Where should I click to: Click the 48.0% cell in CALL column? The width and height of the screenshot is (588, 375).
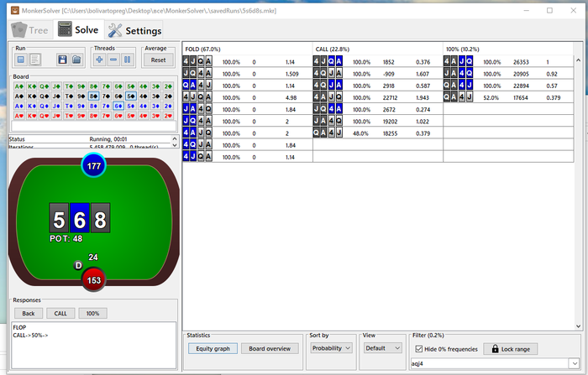coord(360,133)
